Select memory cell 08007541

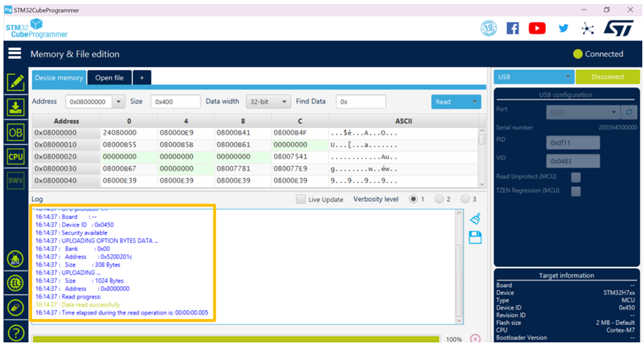299,157
